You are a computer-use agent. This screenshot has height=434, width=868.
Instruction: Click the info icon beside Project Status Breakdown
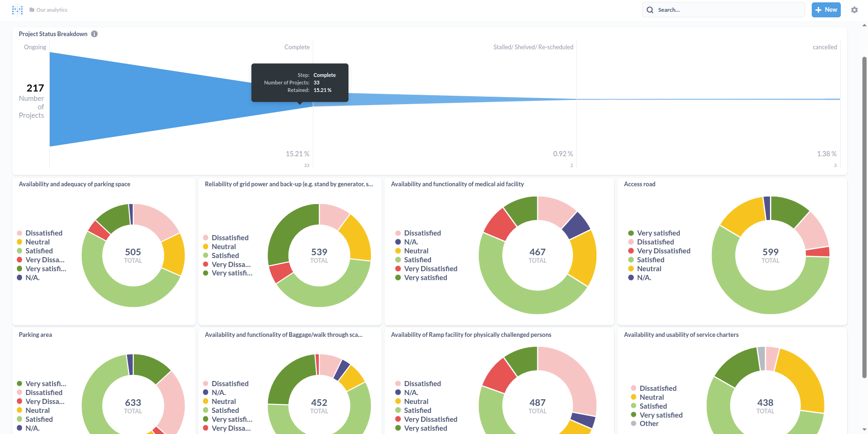point(94,34)
